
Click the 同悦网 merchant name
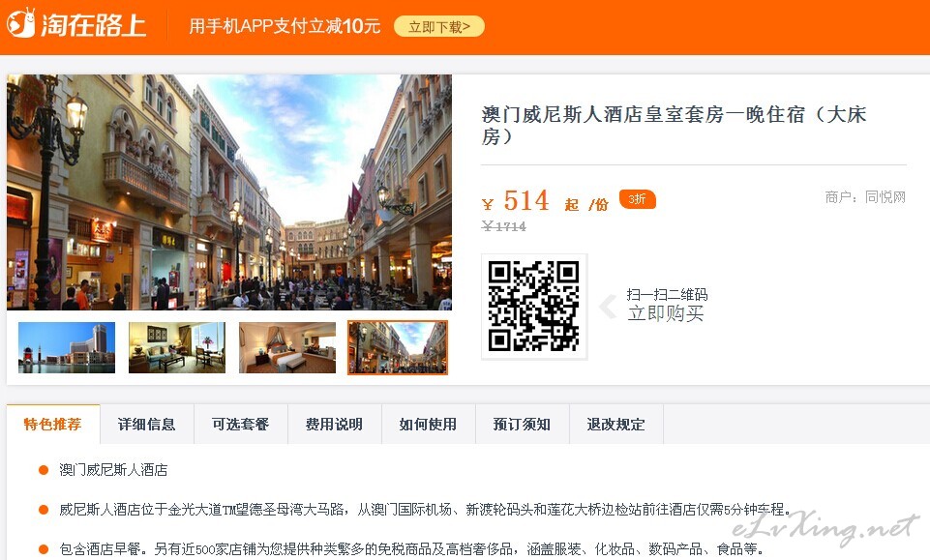[885, 196]
